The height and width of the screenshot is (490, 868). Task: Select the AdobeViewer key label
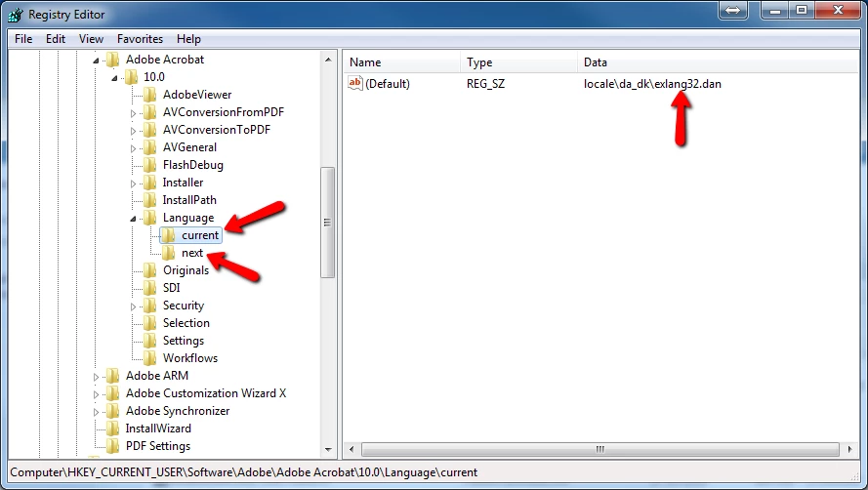[x=197, y=95]
